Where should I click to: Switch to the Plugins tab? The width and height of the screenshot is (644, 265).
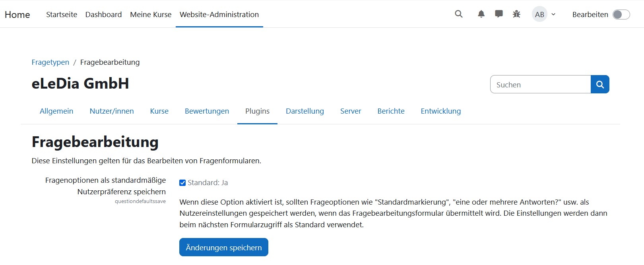pyautogui.click(x=257, y=111)
